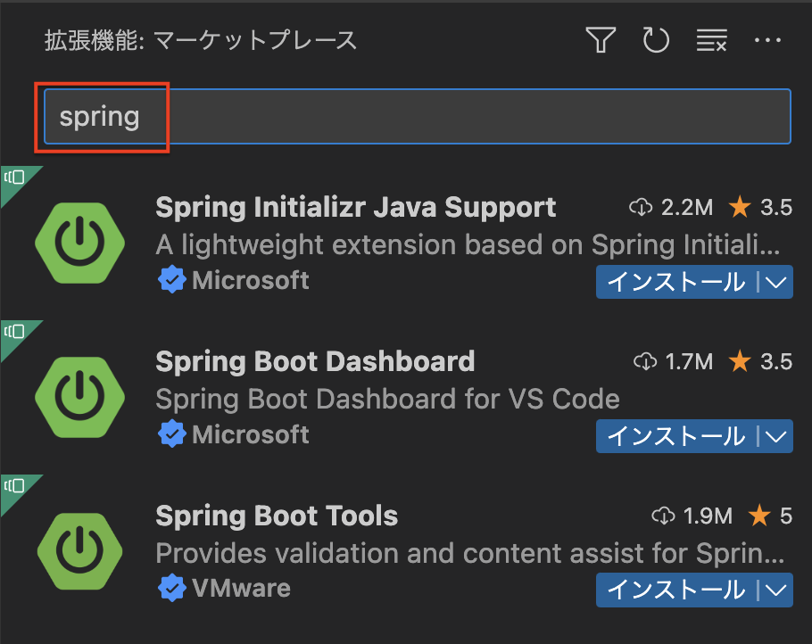Open the extensions filter icon

point(601,40)
